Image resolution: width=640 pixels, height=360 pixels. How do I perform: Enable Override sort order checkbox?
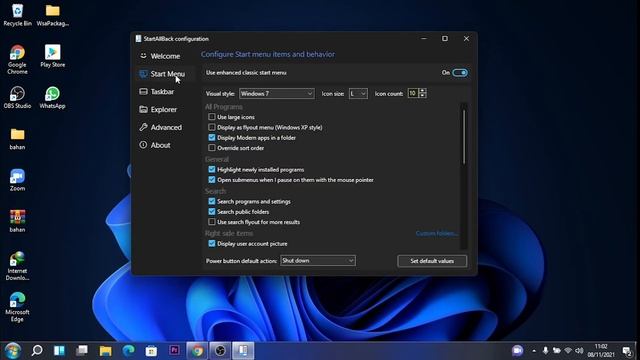click(211, 148)
